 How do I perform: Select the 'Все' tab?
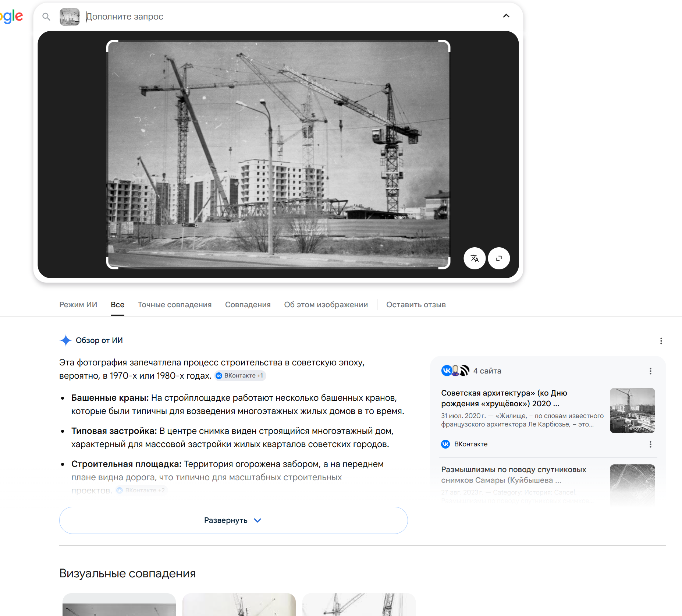tap(118, 305)
